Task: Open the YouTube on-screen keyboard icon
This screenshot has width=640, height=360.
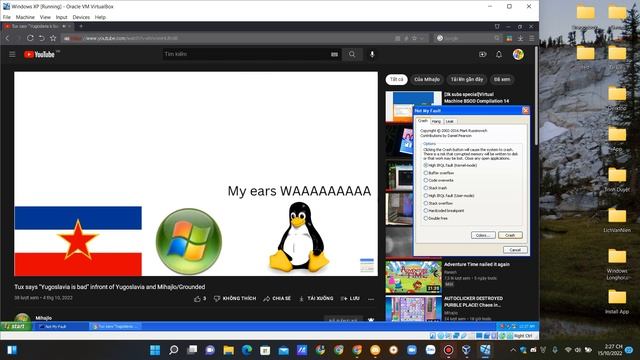Action: pyautogui.click(x=334, y=54)
